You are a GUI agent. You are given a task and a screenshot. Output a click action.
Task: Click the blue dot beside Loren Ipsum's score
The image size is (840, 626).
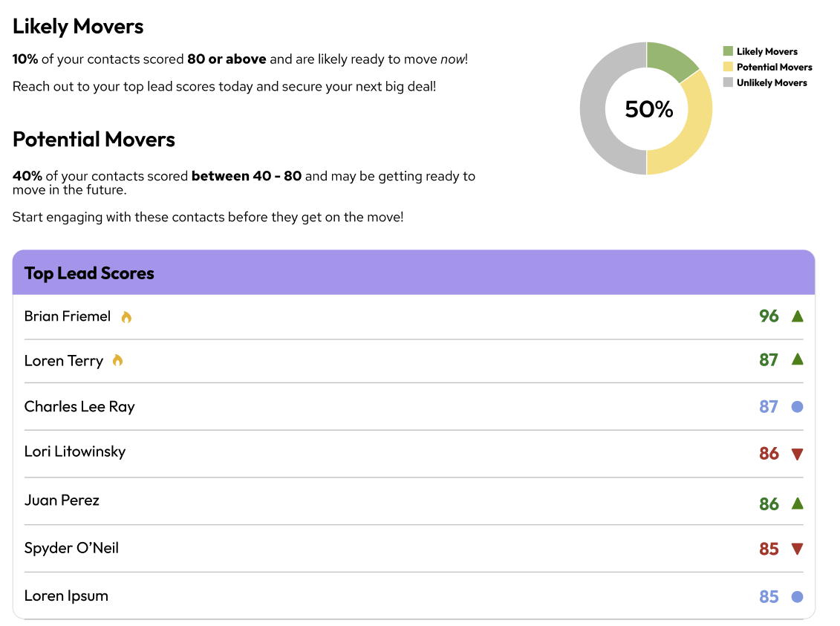coord(798,597)
